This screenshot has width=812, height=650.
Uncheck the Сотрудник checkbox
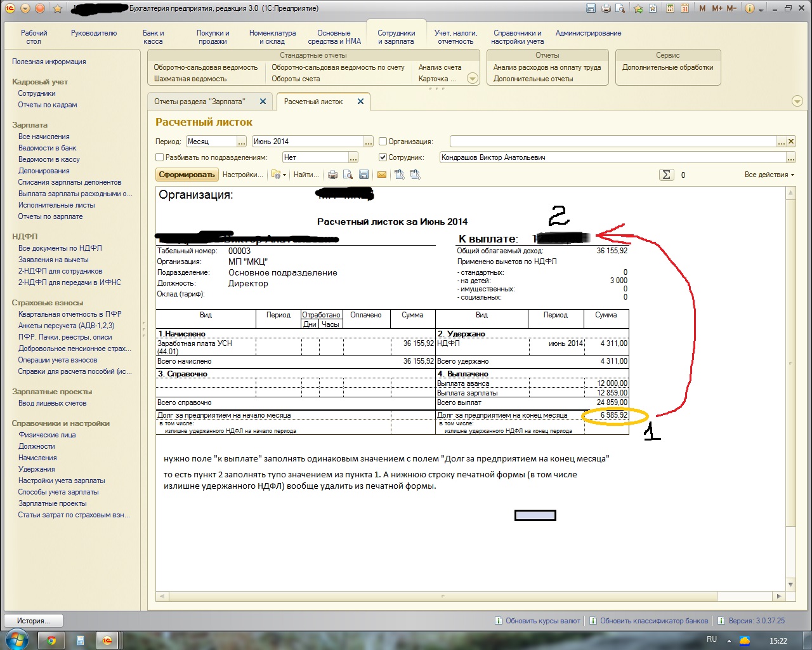pyautogui.click(x=383, y=157)
